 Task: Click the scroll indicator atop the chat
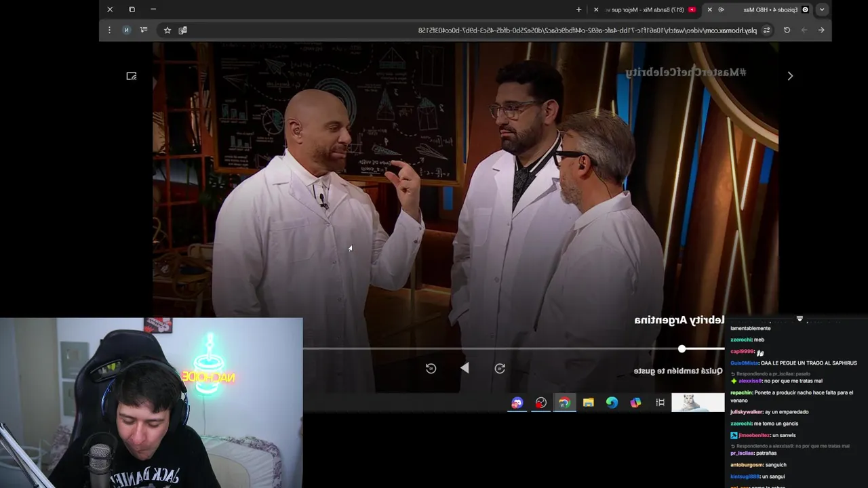coord(800,318)
